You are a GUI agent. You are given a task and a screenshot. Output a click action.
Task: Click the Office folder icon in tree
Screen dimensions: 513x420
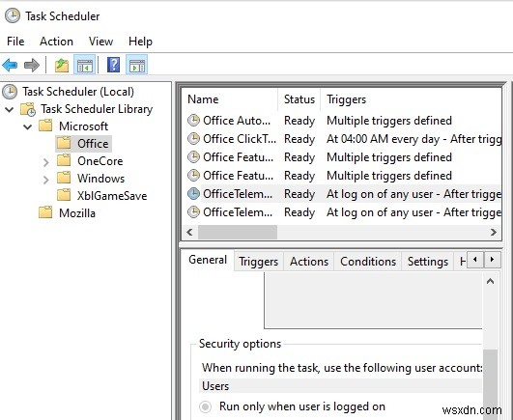tap(64, 143)
